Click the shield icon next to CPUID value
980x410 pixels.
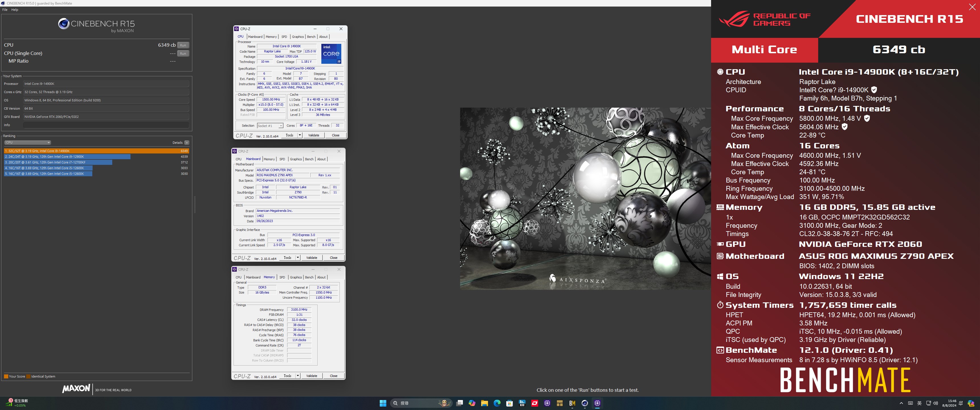click(x=874, y=90)
